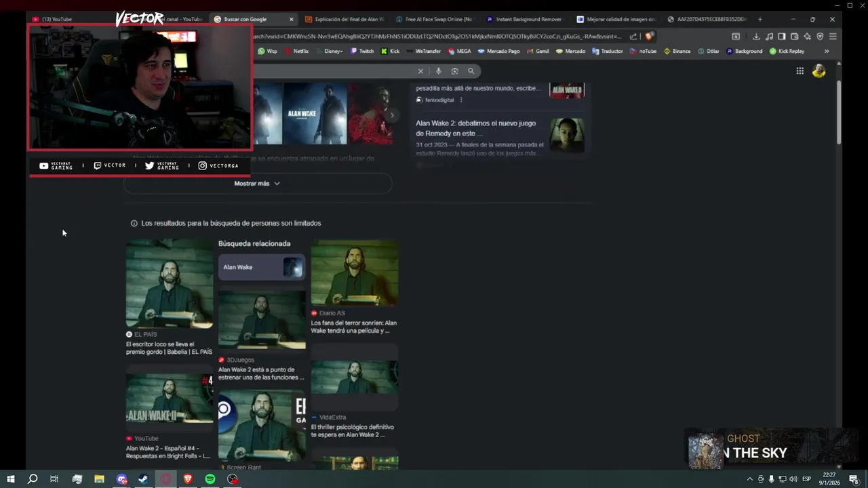Open the browser hamburger main menu

833,37
